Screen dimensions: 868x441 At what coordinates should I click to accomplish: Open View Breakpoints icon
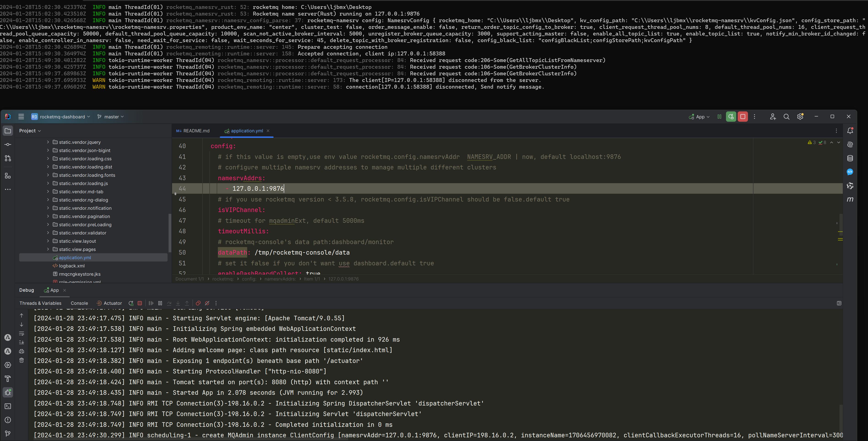pyautogui.click(x=198, y=303)
